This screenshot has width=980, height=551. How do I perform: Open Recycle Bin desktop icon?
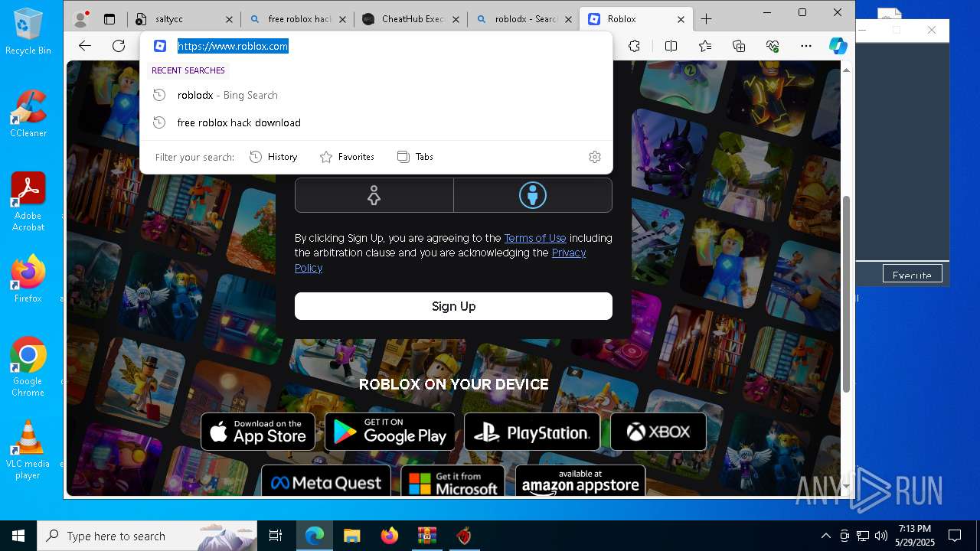coord(28,32)
